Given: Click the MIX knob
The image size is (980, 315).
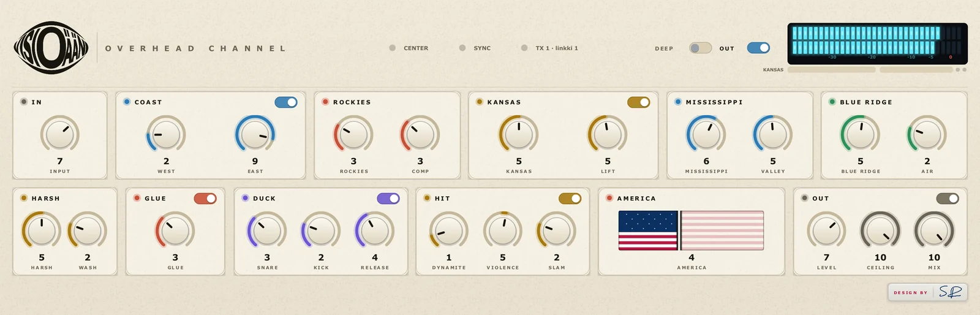Looking at the screenshot, I should (x=934, y=230).
